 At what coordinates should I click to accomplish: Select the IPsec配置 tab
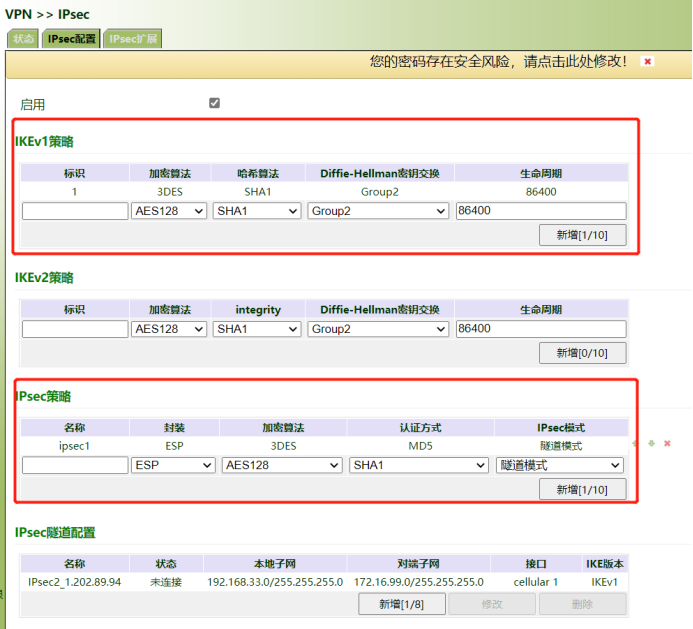tap(71, 39)
